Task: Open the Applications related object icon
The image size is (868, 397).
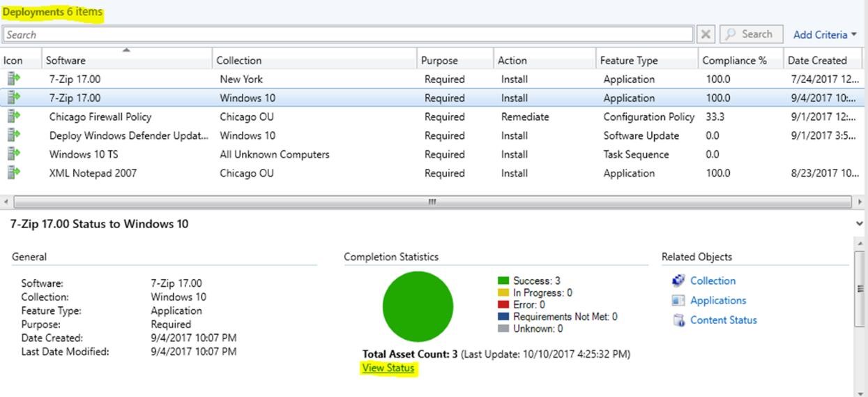Action: 678,301
